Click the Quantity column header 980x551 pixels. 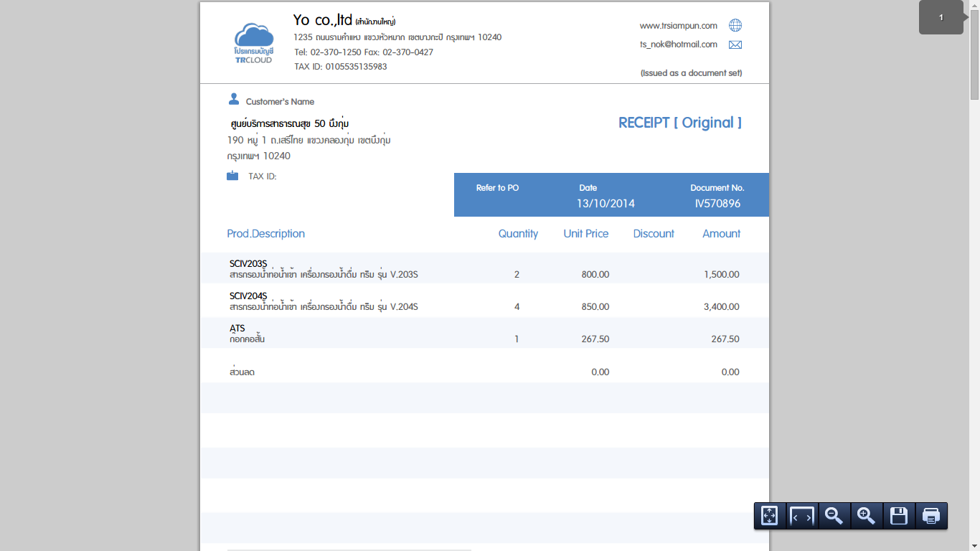(518, 234)
